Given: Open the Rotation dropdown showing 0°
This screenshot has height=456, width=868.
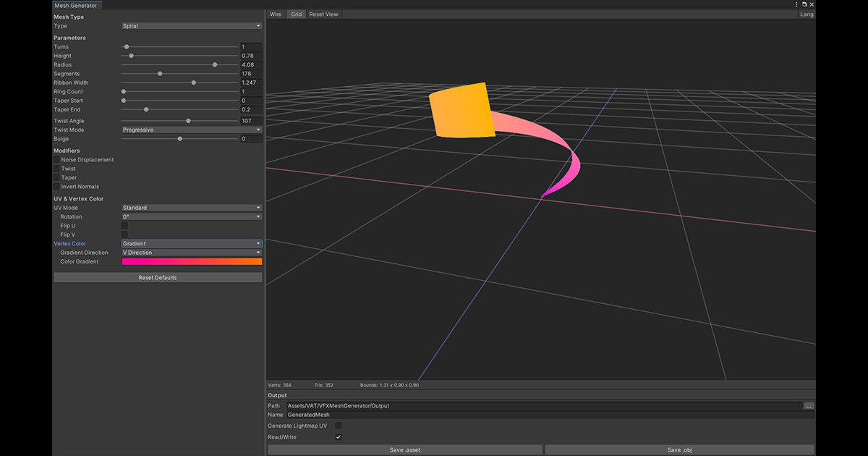Looking at the screenshot, I should 192,216.
